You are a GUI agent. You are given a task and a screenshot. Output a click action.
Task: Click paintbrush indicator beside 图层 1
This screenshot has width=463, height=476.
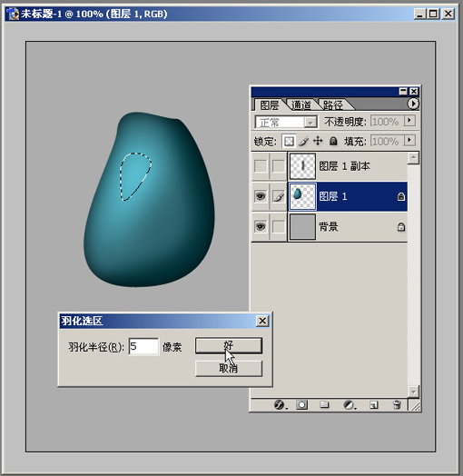pos(279,196)
